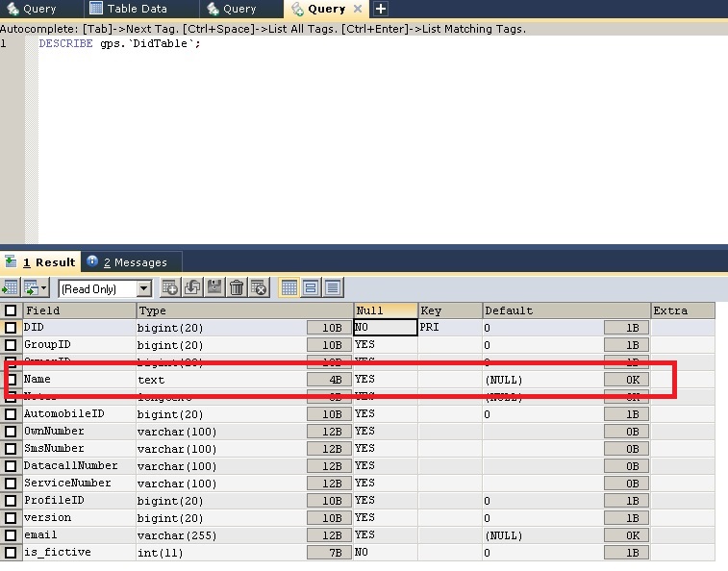Add a new query tab with plus button
This screenshot has height=571, width=728.
coord(381,9)
